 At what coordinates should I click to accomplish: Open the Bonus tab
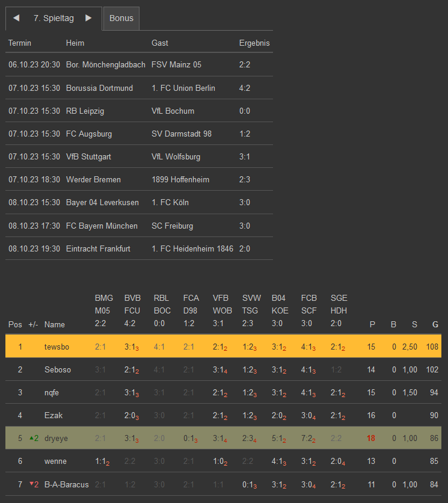(121, 18)
